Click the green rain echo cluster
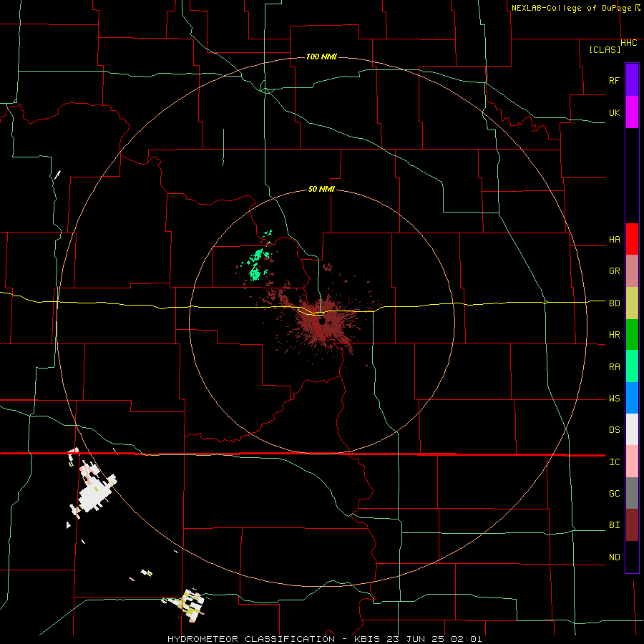644x644 pixels. (x=257, y=265)
